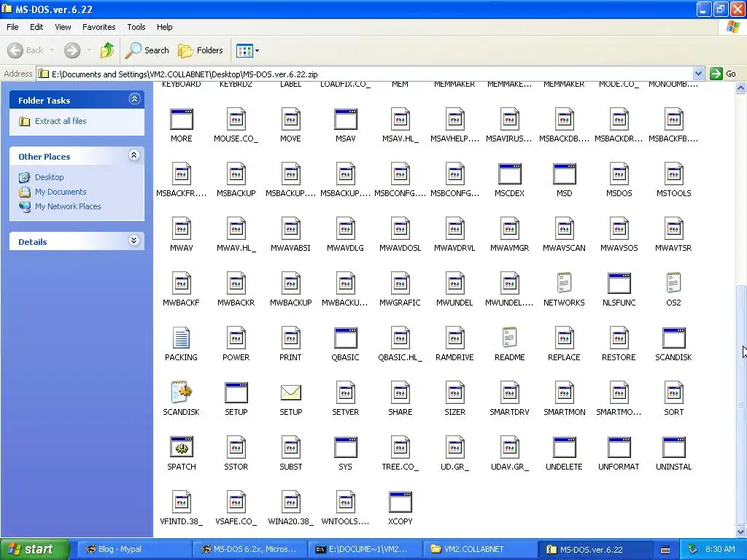The image size is (747, 560).
Task: Click the UNFORMAT program icon
Action: (619, 448)
